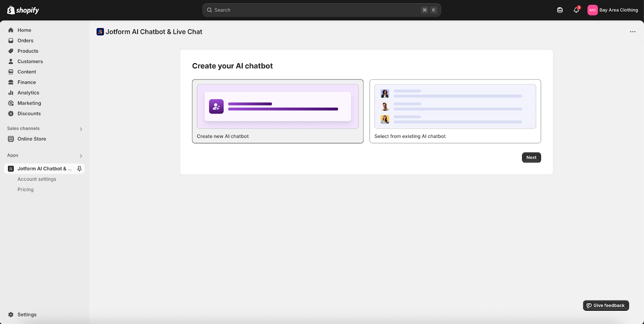The image size is (644, 324).
Task: Click the purple add-user chatbot icon
Action: click(216, 107)
